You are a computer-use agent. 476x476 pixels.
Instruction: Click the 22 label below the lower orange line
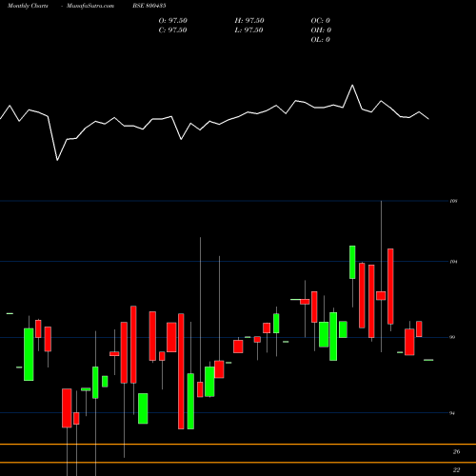457,470
